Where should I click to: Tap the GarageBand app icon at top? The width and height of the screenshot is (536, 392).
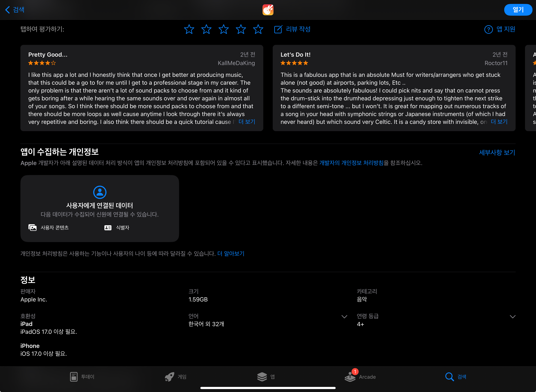click(x=268, y=10)
